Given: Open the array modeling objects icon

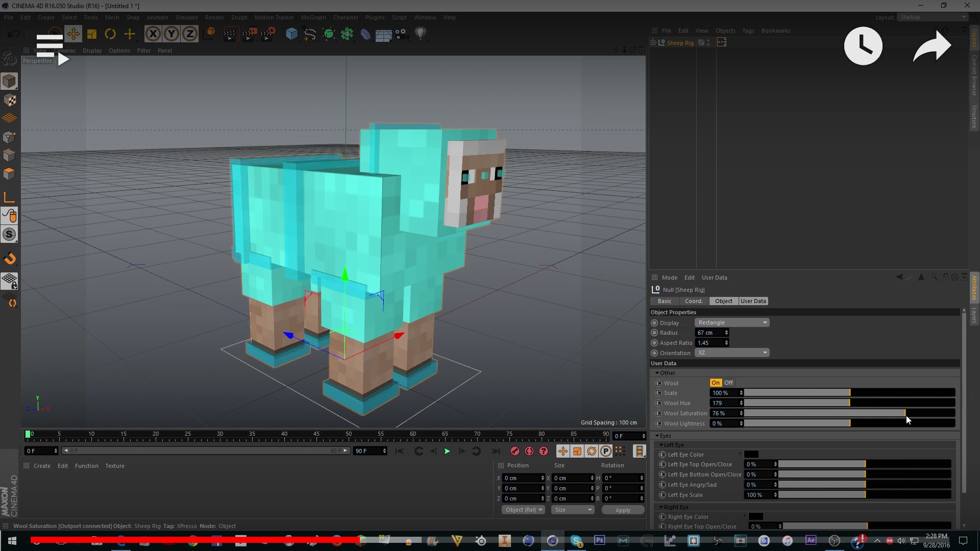Looking at the screenshot, I should pyautogui.click(x=347, y=34).
